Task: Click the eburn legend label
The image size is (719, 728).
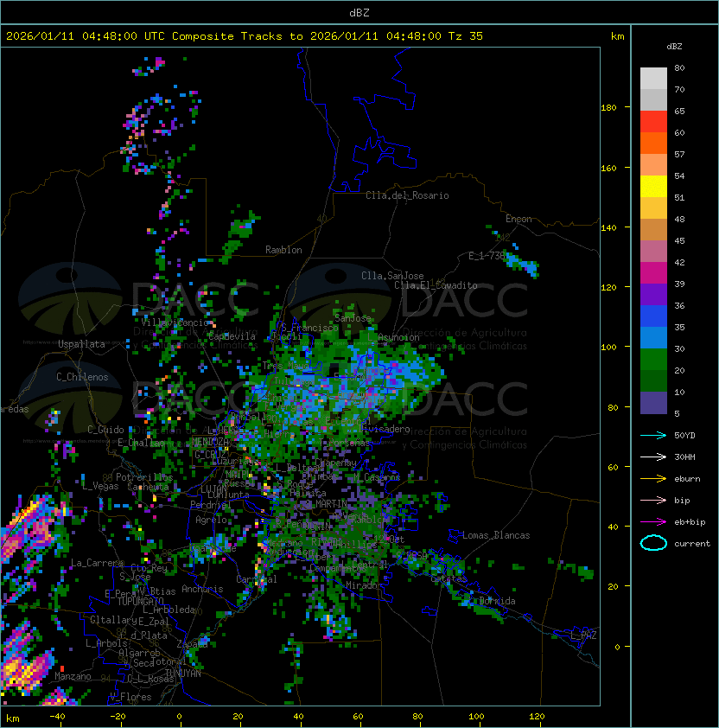Action: click(687, 479)
